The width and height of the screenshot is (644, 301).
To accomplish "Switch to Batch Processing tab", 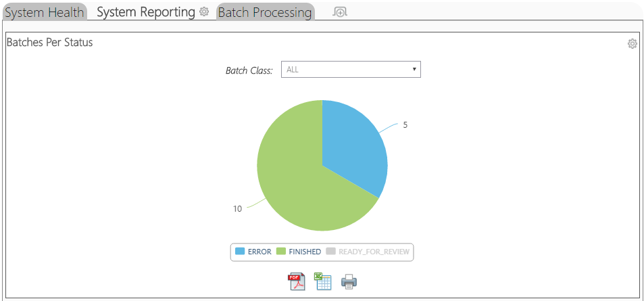I will (x=265, y=12).
